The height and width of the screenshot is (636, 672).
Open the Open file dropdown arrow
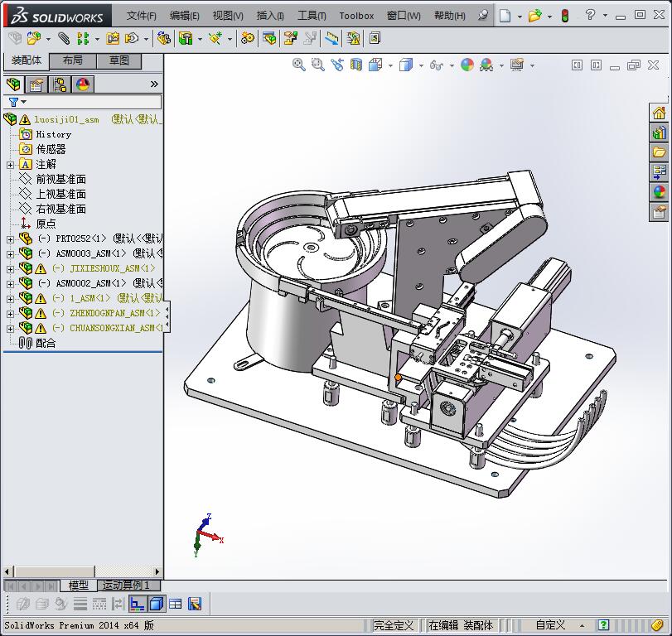coord(549,17)
